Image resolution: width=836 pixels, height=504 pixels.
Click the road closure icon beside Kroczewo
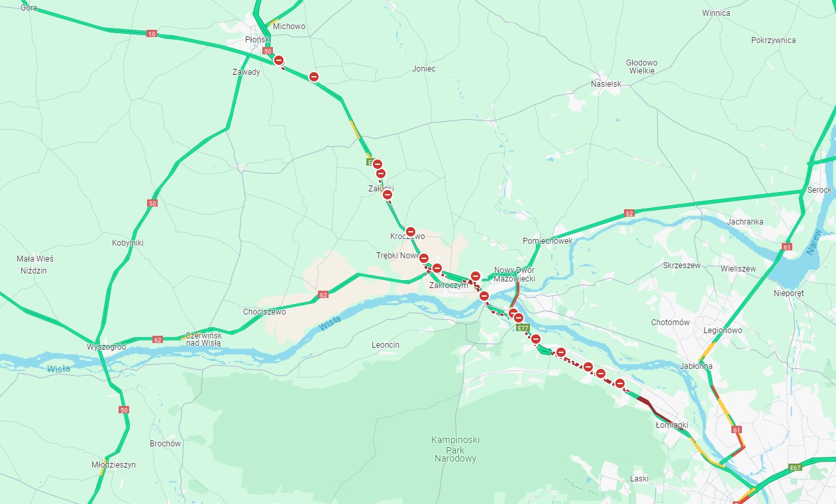tap(411, 232)
